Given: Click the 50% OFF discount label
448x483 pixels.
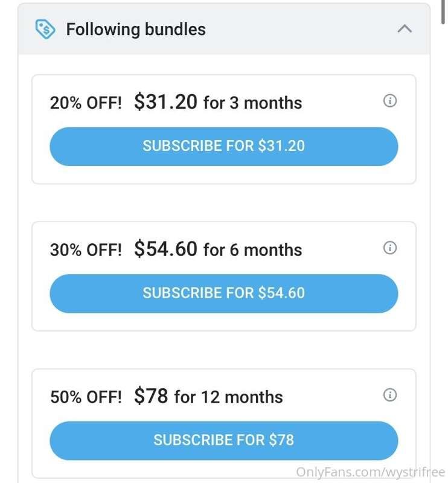Looking at the screenshot, I should tap(86, 397).
